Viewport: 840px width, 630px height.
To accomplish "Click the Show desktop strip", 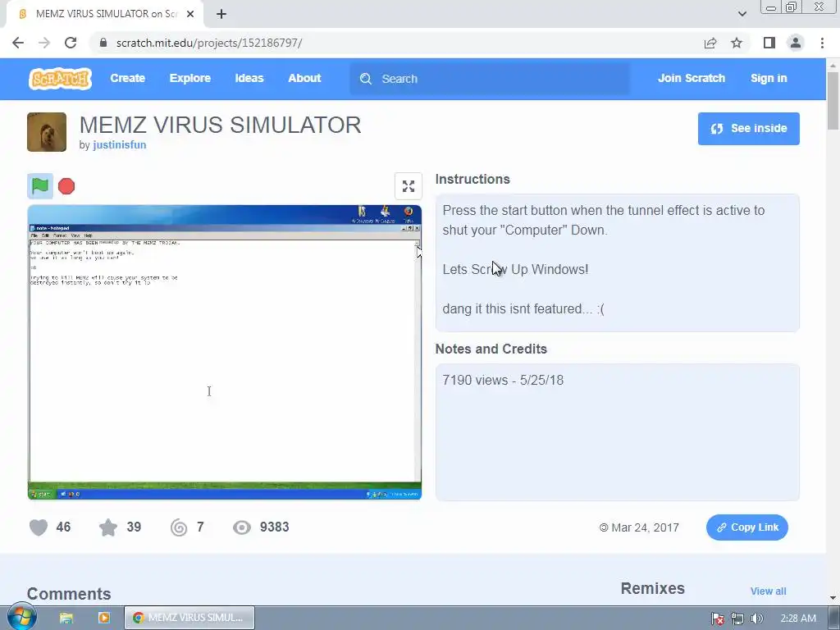I will [834, 618].
